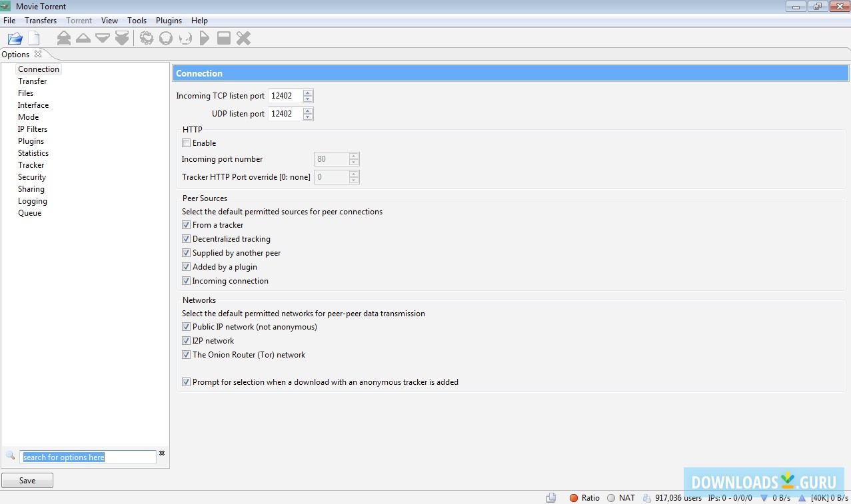Toggle Decentralized tracking checkbox
The height and width of the screenshot is (504, 851).
coord(187,238)
